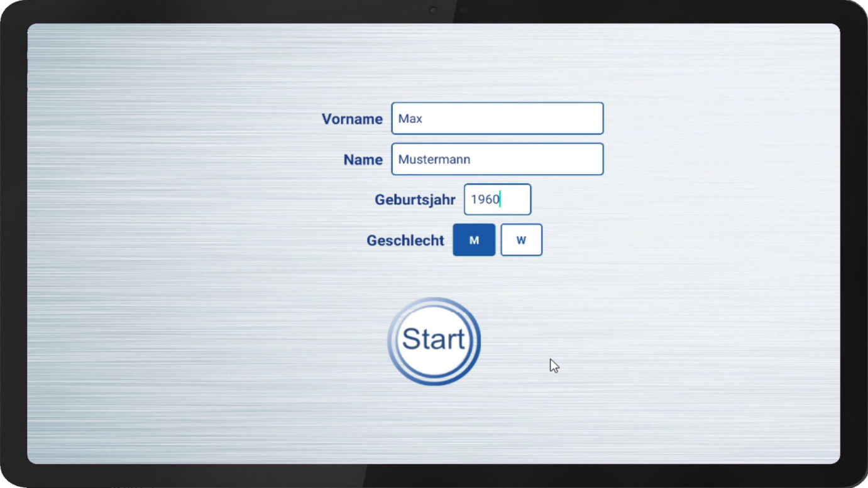Click the letter M on the blue button
The image size is (868, 488).
point(474,241)
